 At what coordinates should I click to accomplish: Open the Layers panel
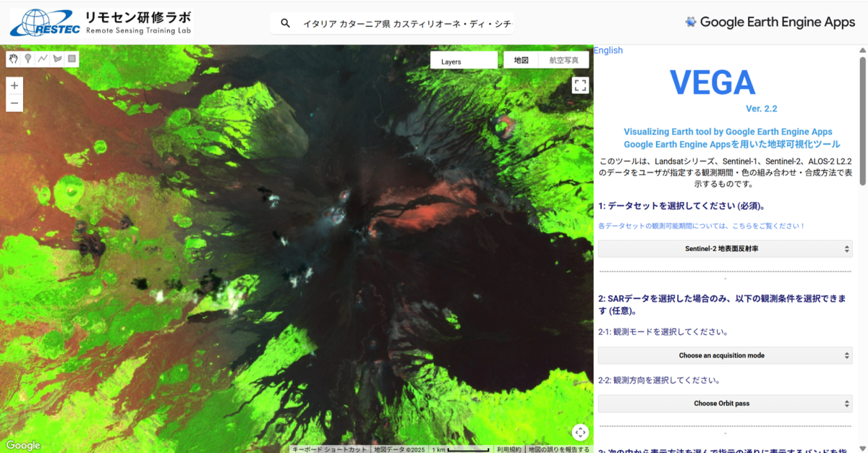tap(464, 61)
